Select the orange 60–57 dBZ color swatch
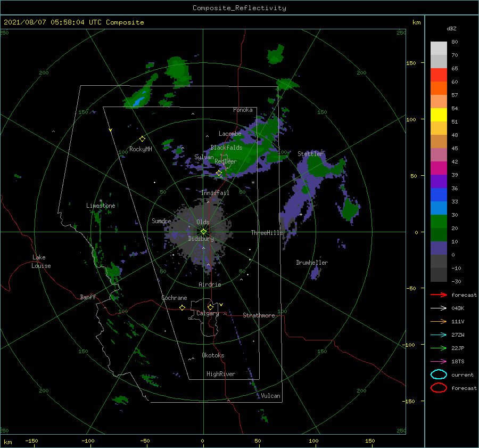This screenshot has width=479, height=448. tap(439, 88)
